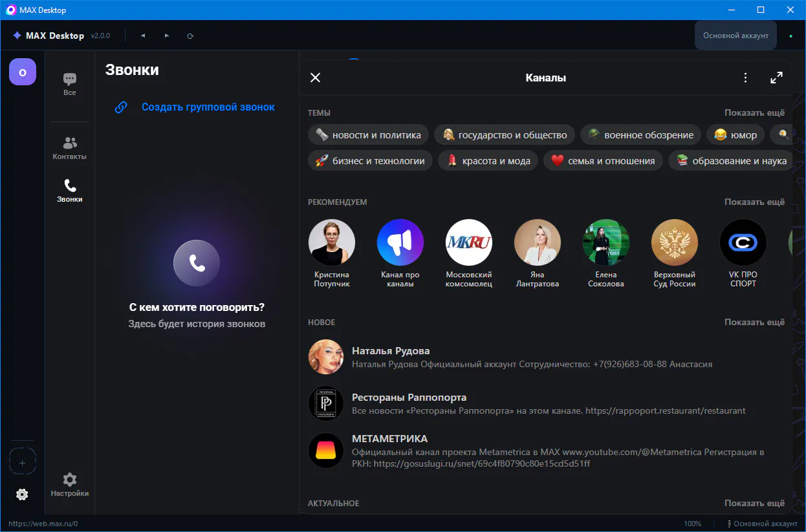Click '100%' zoom in status bar
The height and width of the screenshot is (532, 806).
[692, 524]
